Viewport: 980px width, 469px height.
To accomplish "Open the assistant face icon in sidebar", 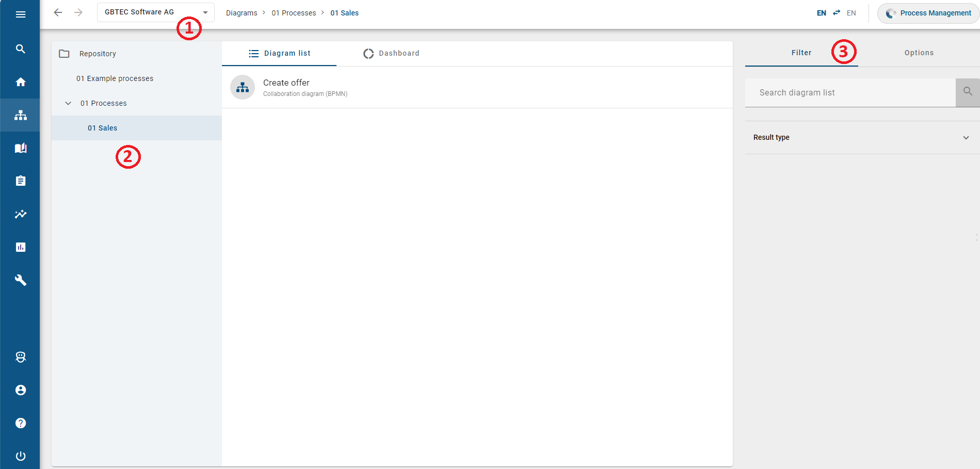I will point(21,357).
